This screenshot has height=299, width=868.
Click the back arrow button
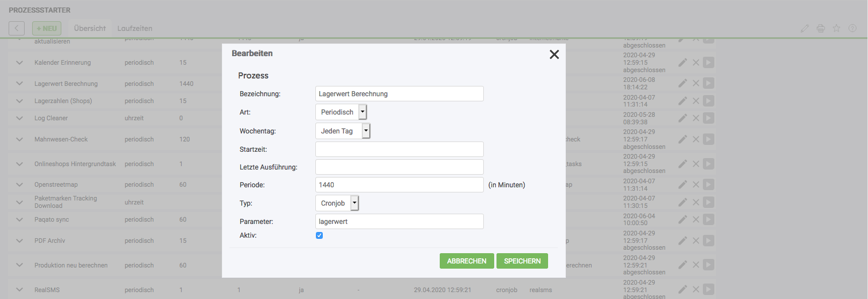pyautogui.click(x=17, y=28)
